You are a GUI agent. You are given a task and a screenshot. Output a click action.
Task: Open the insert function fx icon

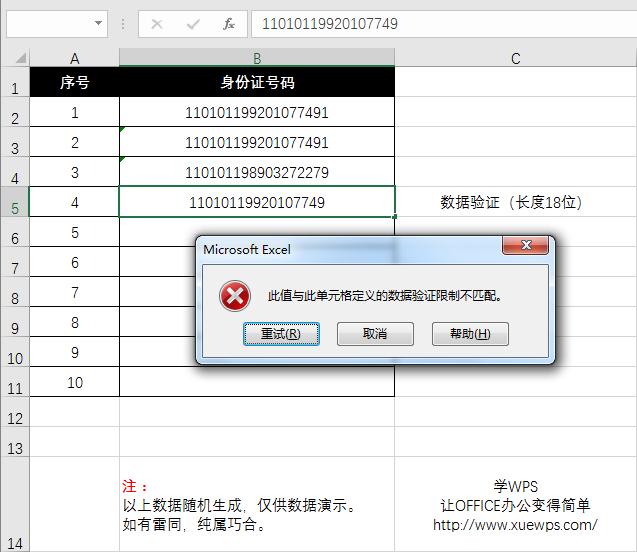tap(229, 24)
